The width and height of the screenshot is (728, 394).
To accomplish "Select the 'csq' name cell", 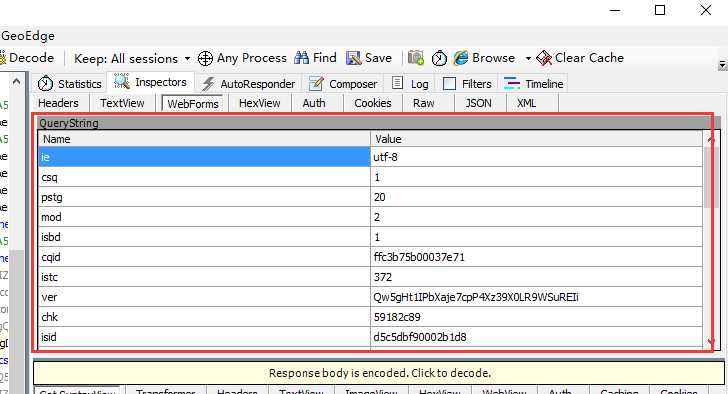I will [x=204, y=177].
